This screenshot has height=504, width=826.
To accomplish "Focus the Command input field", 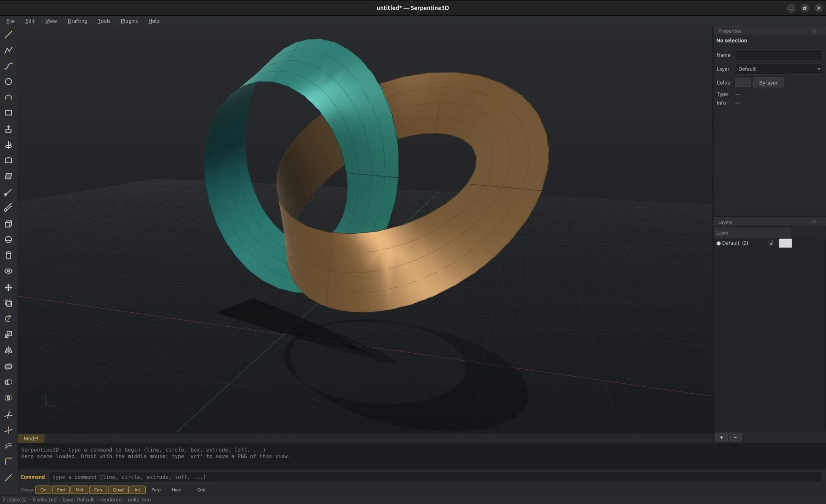I will pos(435,477).
